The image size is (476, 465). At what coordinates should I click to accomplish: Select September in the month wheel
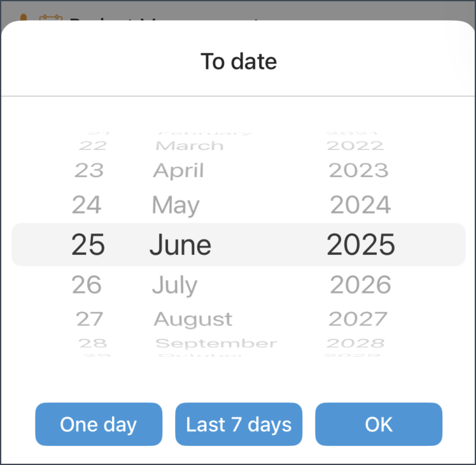(216, 344)
